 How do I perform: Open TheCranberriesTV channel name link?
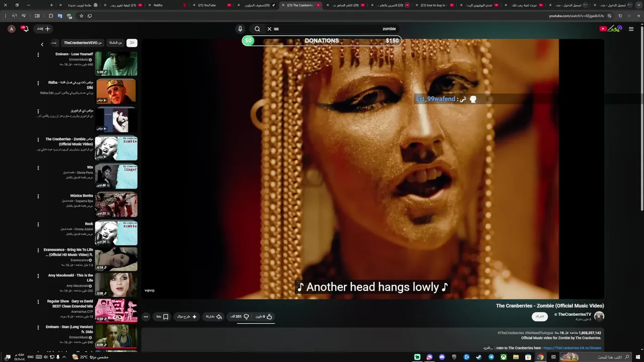click(x=574, y=314)
